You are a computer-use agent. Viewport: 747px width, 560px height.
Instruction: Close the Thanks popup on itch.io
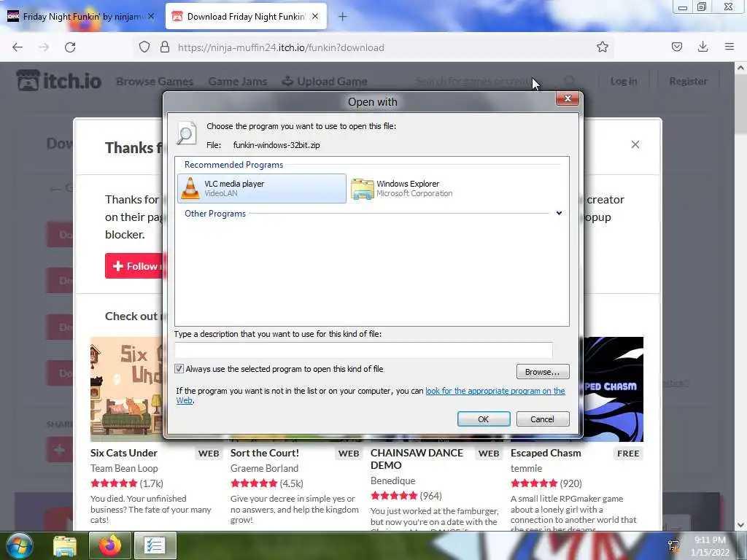(635, 144)
